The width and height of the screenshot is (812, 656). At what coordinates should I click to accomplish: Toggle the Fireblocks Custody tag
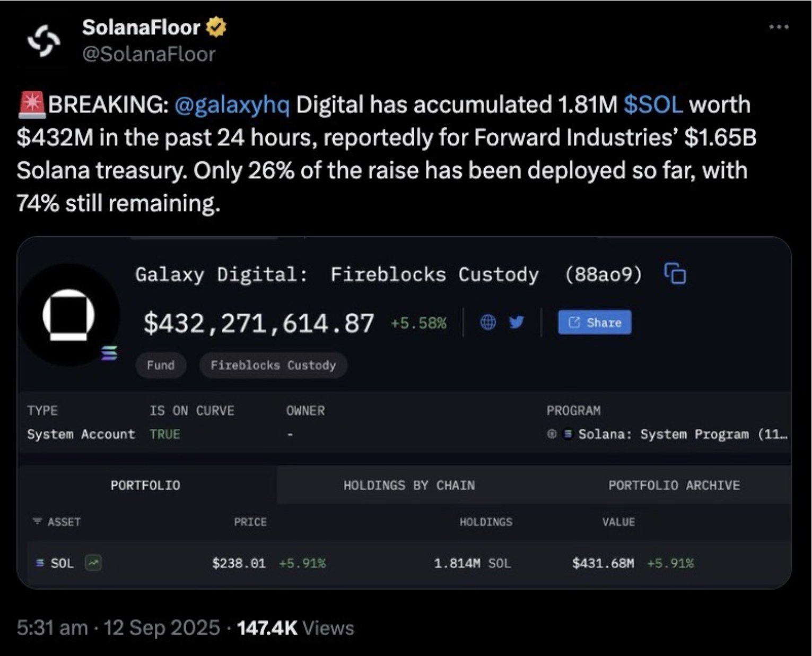273,365
